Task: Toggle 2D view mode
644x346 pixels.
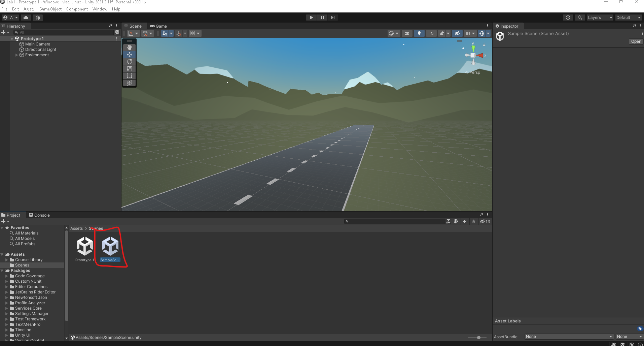Action: point(407,33)
